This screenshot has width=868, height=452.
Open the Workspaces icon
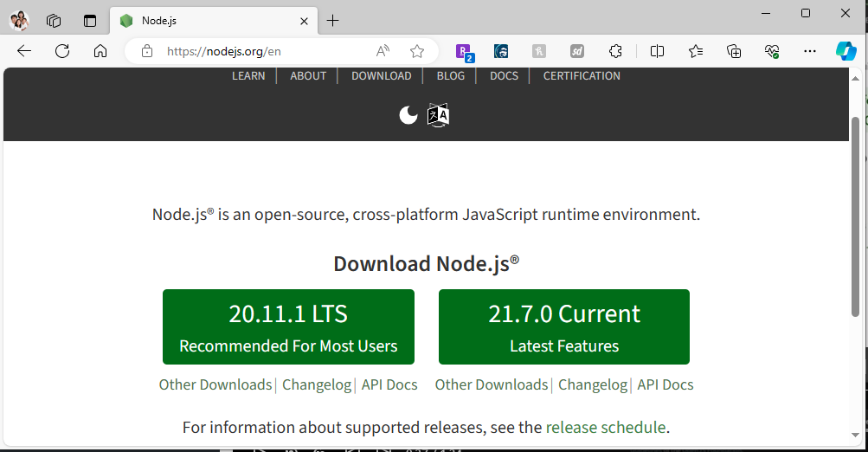tap(54, 21)
